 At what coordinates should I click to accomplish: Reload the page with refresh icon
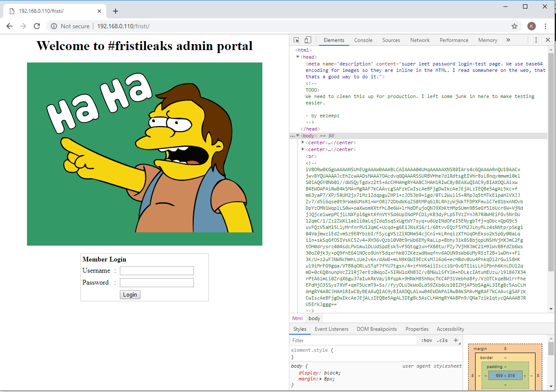[x=37, y=26]
